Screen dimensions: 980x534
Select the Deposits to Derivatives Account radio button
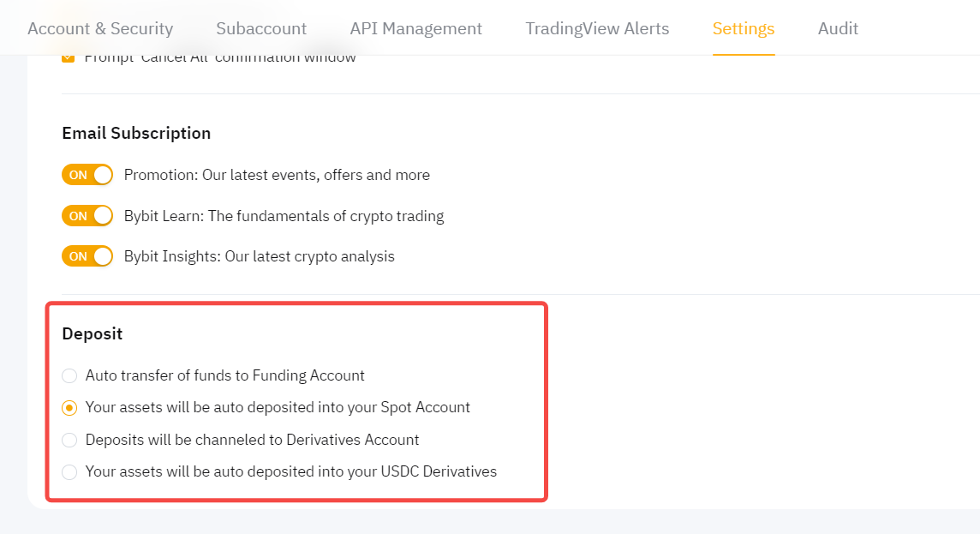pos(69,440)
